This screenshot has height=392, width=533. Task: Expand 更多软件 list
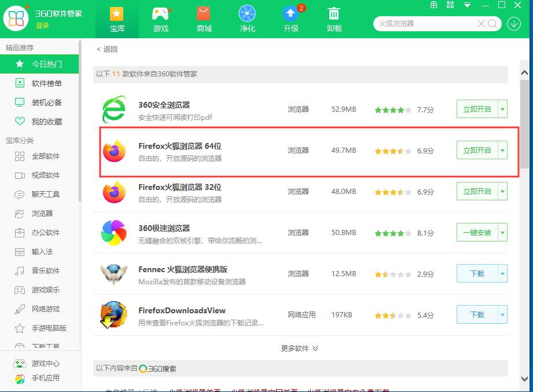(x=299, y=349)
